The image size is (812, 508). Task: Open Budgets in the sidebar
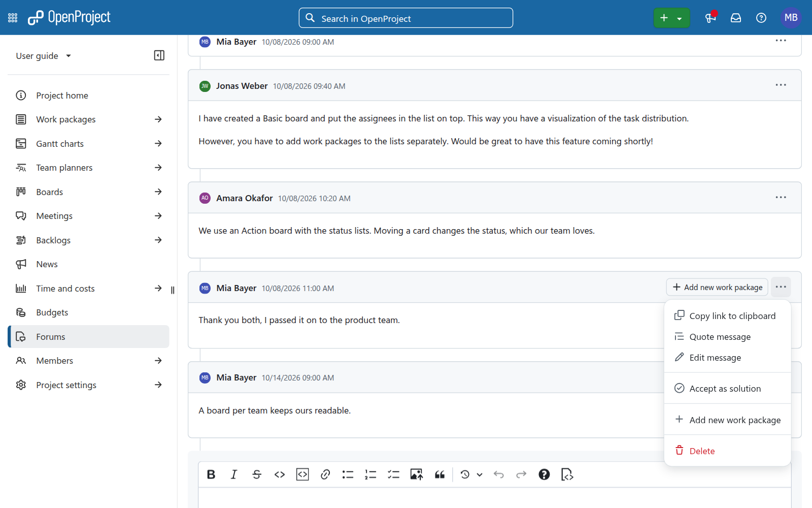point(89,312)
